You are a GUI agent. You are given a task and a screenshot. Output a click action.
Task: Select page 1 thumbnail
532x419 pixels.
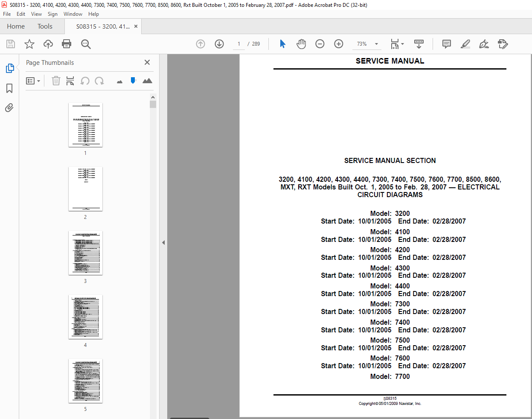coord(85,125)
